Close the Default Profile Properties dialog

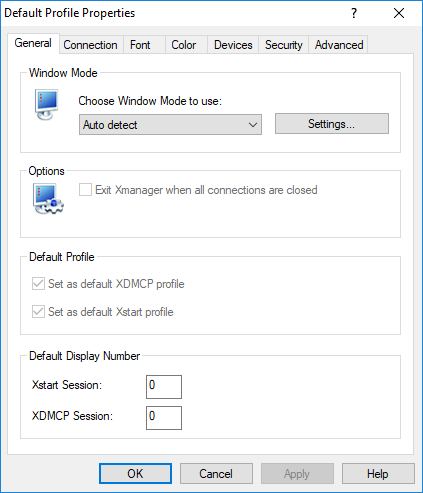point(399,13)
